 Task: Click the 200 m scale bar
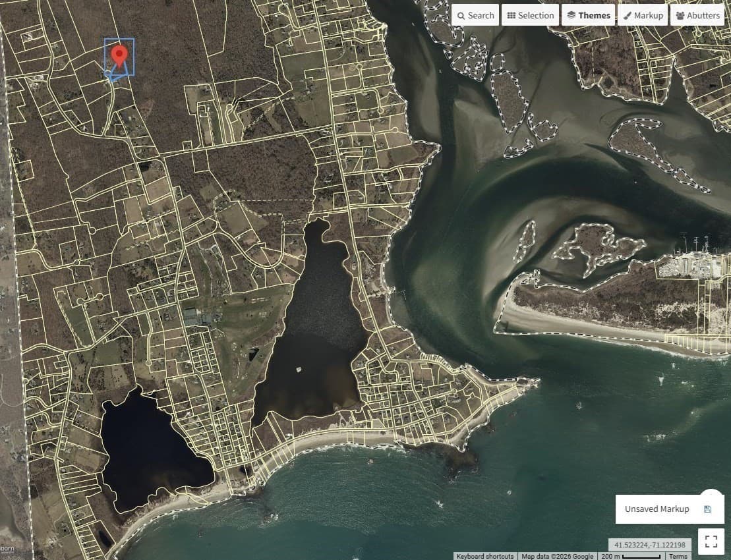tap(631, 556)
